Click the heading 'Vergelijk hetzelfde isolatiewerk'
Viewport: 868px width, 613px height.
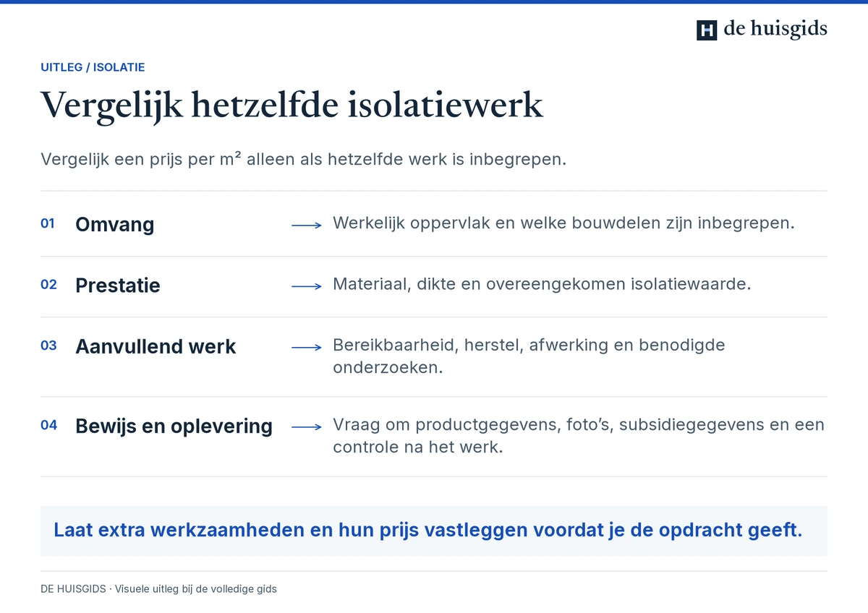point(292,106)
